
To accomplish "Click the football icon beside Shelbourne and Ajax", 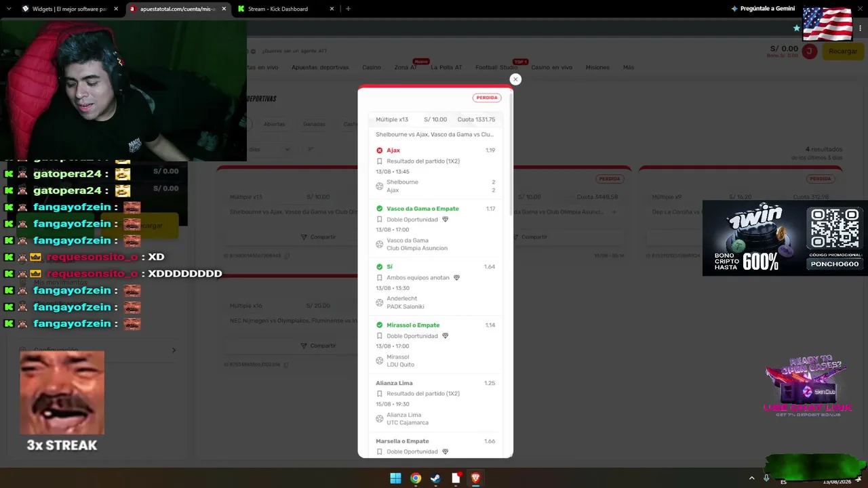I will tap(380, 186).
